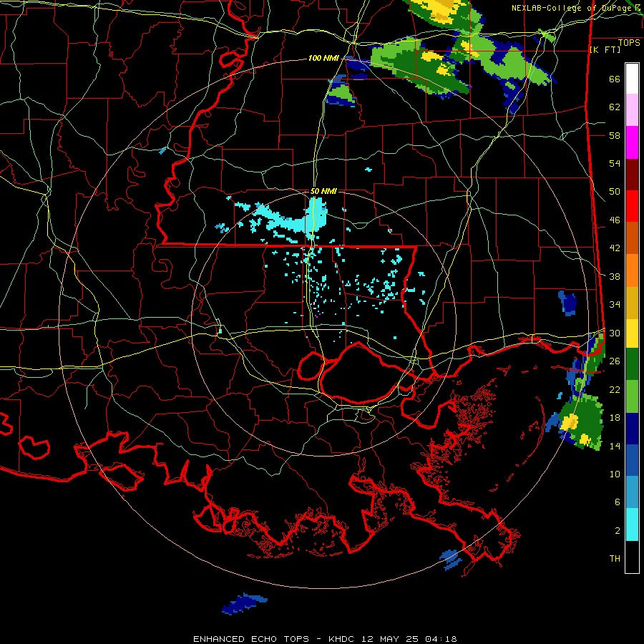This screenshot has height=644, width=644.
Task: Click the 46 value on the legend
Action: [615, 220]
